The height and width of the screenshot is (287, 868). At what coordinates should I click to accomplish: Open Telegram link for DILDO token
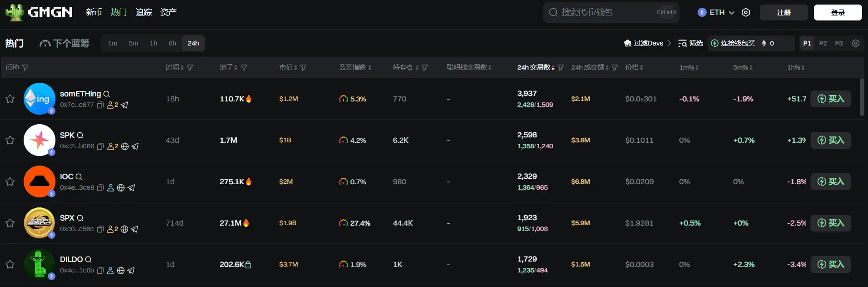pyautogui.click(x=131, y=271)
